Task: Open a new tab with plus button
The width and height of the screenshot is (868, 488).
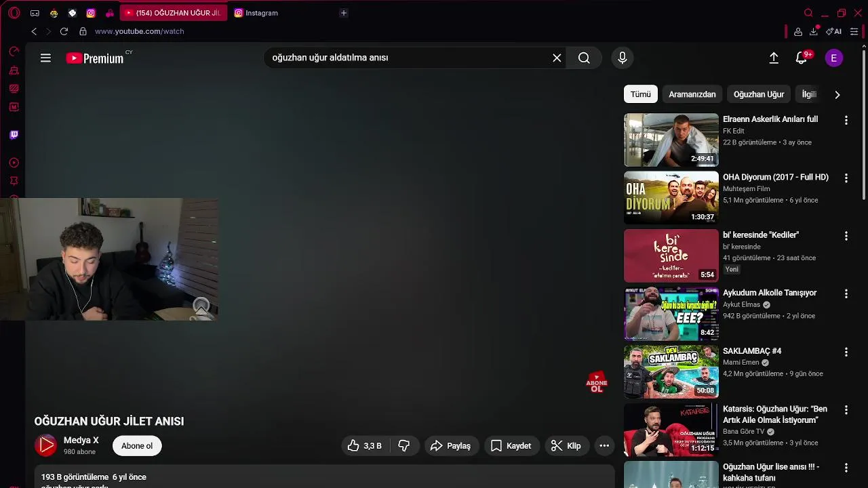Action: pyautogui.click(x=344, y=13)
